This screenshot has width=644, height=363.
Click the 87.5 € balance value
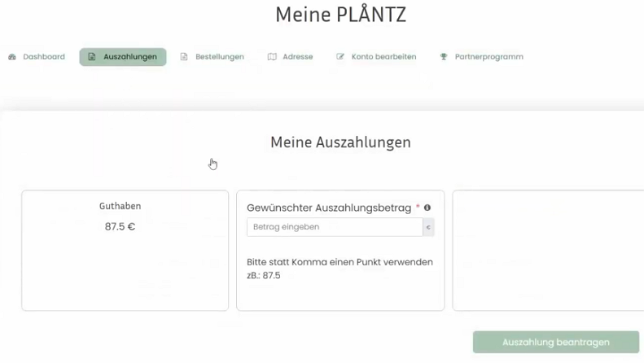[120, 226]
